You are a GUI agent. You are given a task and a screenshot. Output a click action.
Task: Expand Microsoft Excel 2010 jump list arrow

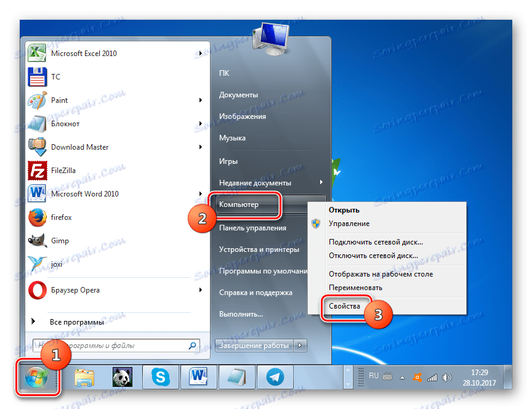[201, 54]
